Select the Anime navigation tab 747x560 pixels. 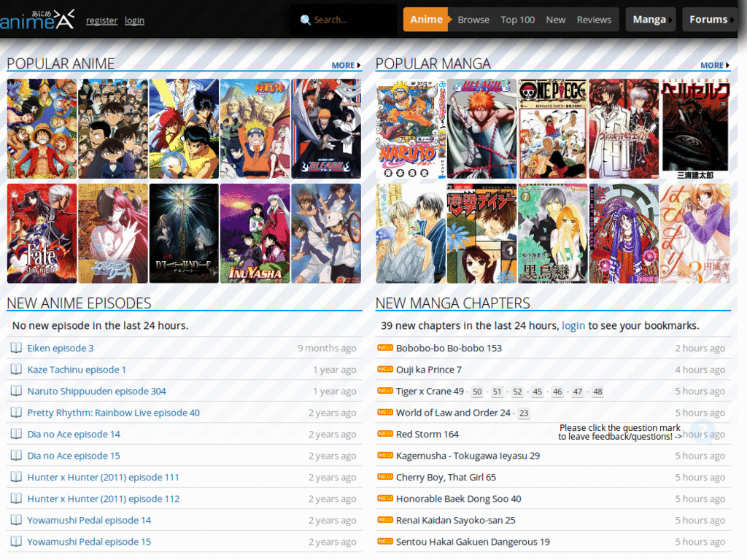(426, 20)
